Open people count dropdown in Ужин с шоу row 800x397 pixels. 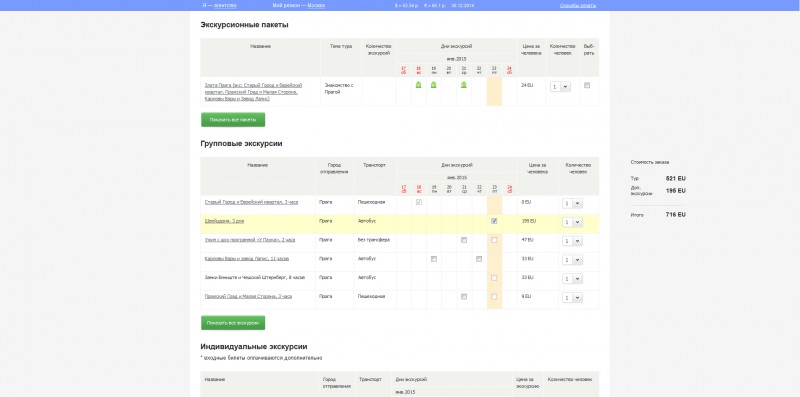pyautogui.click(x=572, y=241)
